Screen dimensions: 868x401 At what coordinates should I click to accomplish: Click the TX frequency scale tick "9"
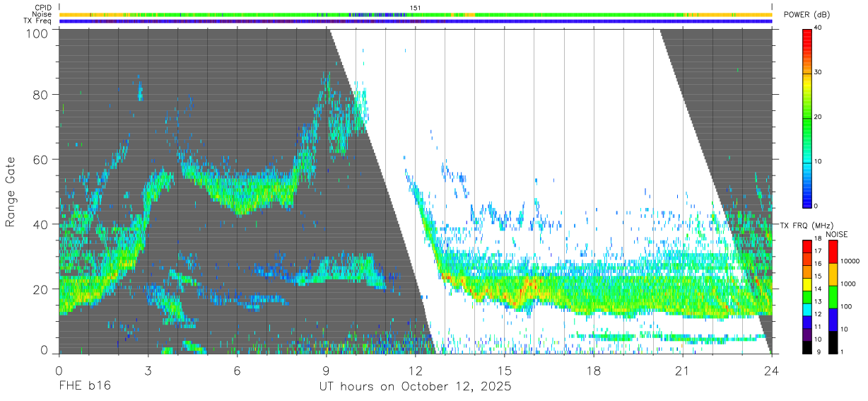pos(819,352)
